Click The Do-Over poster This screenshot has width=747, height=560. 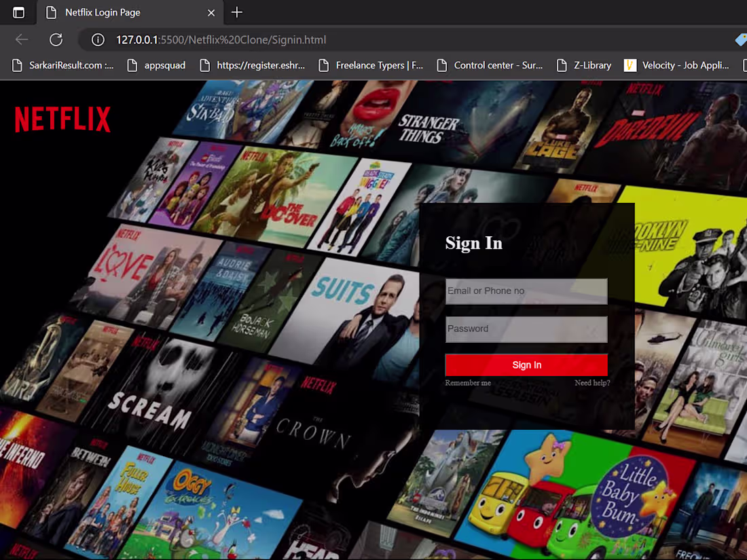point(276,198)
